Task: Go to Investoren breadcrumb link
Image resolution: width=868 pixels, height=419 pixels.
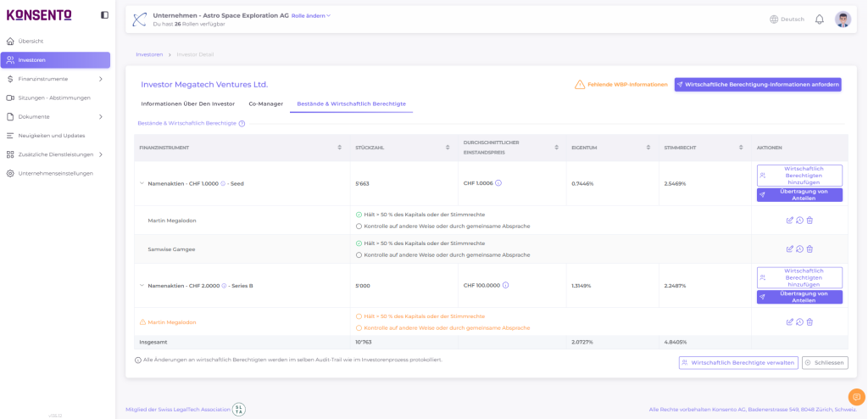Action: [x=149, y=54]
